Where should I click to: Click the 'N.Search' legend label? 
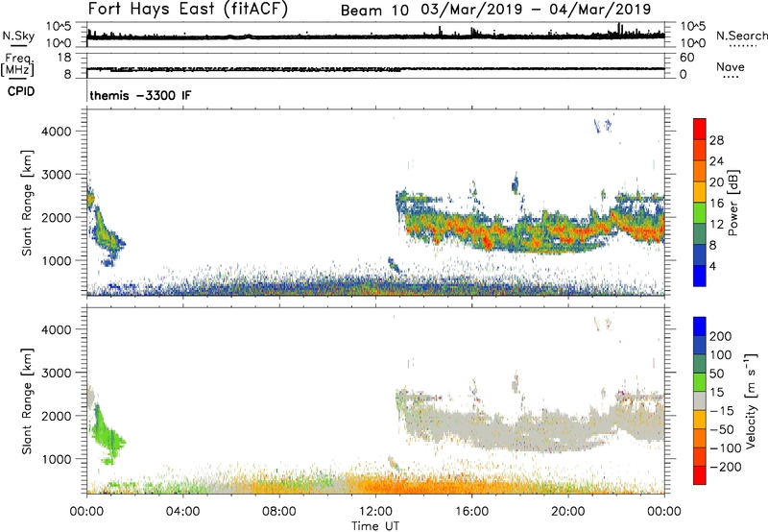tap(741, 36)
